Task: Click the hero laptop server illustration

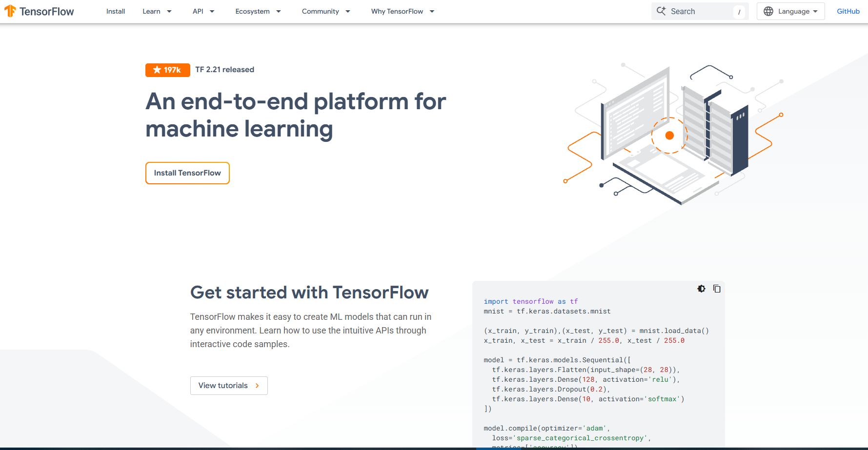Action: click(673, 134)
